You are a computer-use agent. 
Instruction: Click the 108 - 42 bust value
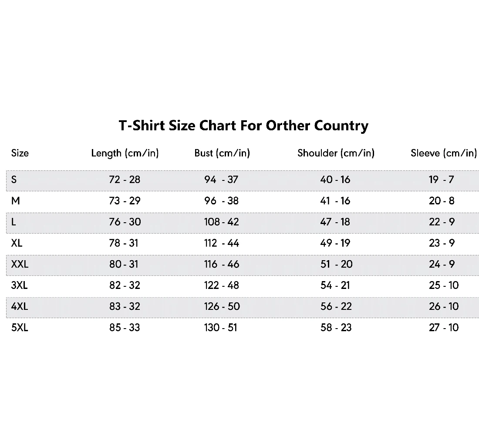click(222, 222)
